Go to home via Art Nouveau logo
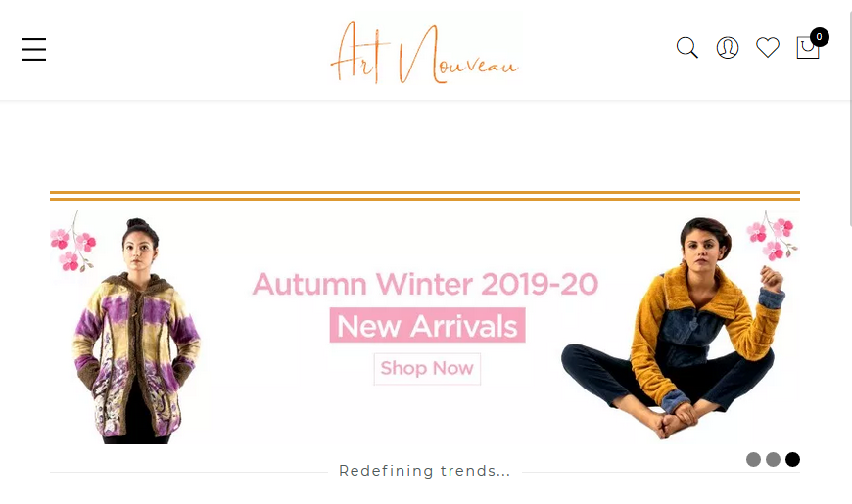Screen dimensions: 852x504 click(x=424, y=52)
